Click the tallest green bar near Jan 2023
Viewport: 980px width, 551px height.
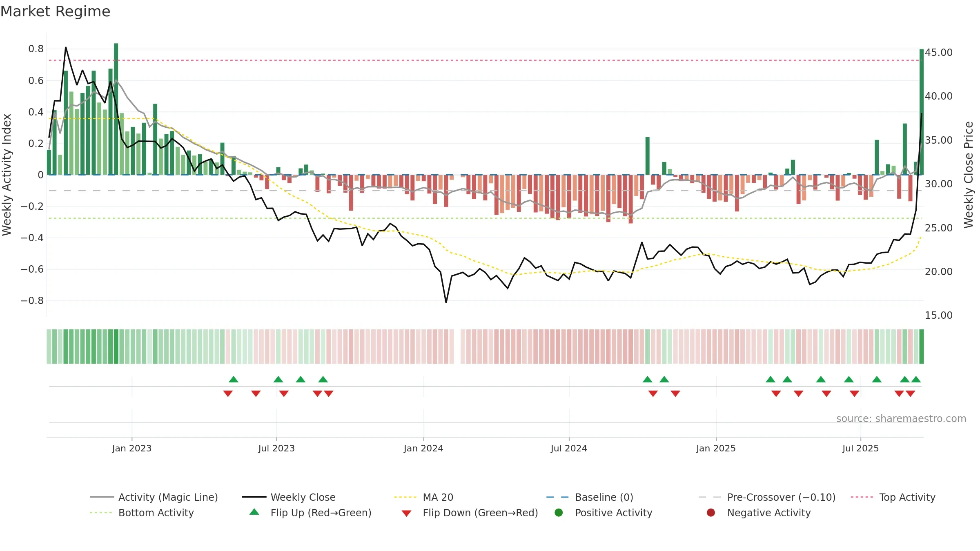point(116,109)
